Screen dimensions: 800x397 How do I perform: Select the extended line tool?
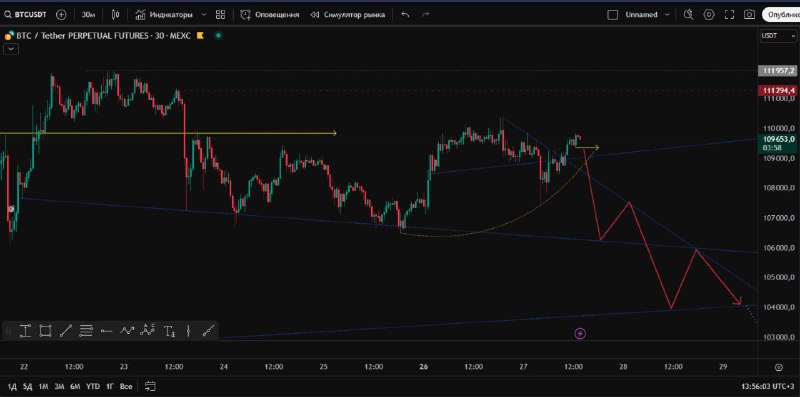[208, 331]
